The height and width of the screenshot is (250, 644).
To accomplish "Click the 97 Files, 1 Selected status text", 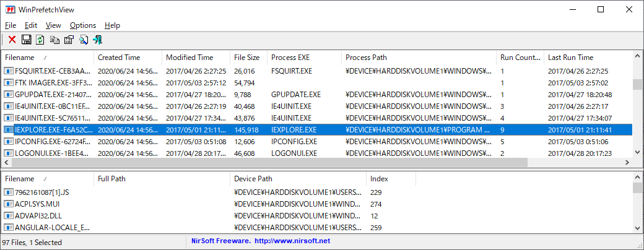I will point(32,242).
